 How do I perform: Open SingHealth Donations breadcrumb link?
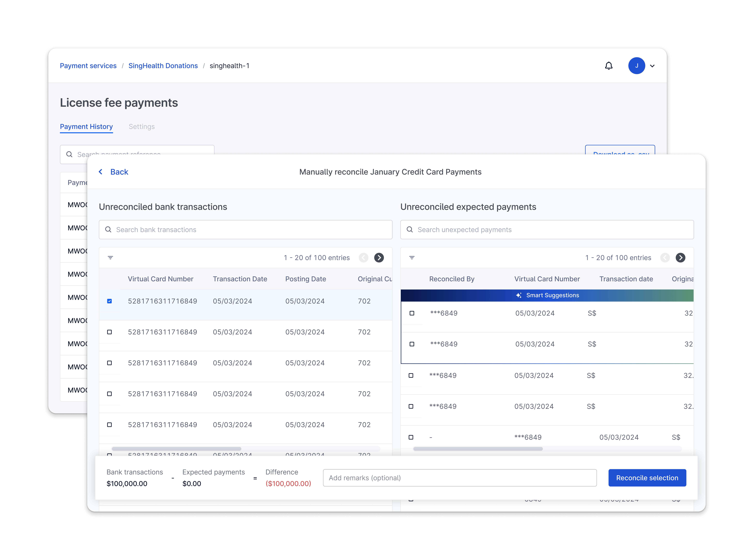[163, 66]
